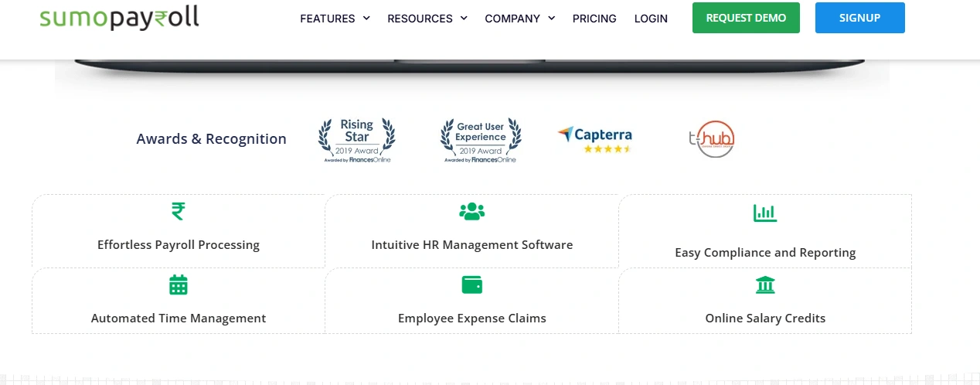Click the rupee payroll icon
The height and width of the screenshot is (385, 980).
click(x=179, y=211)
